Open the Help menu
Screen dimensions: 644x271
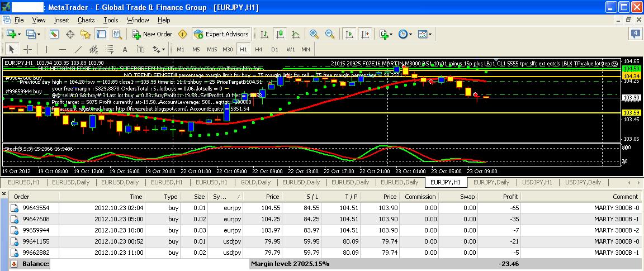(x=163, y=20)
